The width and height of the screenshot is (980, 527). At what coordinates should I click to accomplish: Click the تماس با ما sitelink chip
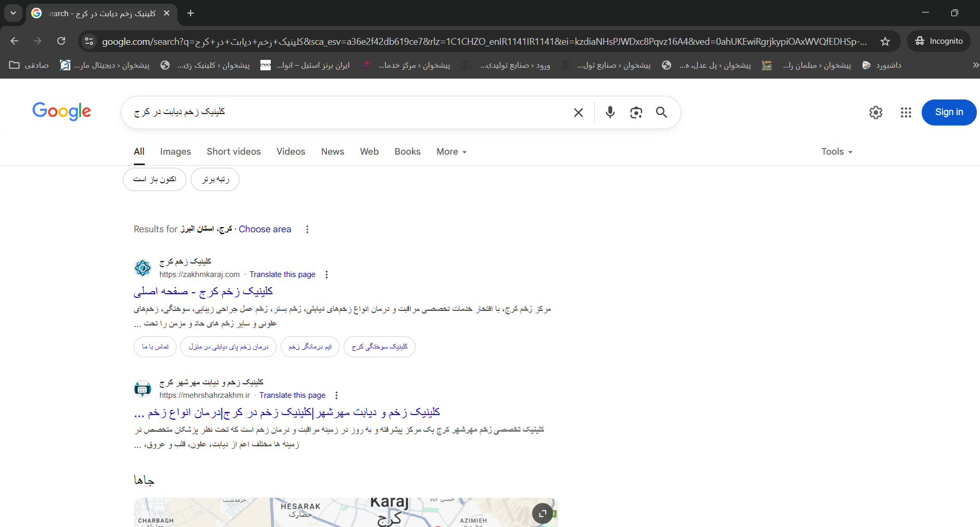[x=155, y=347]
